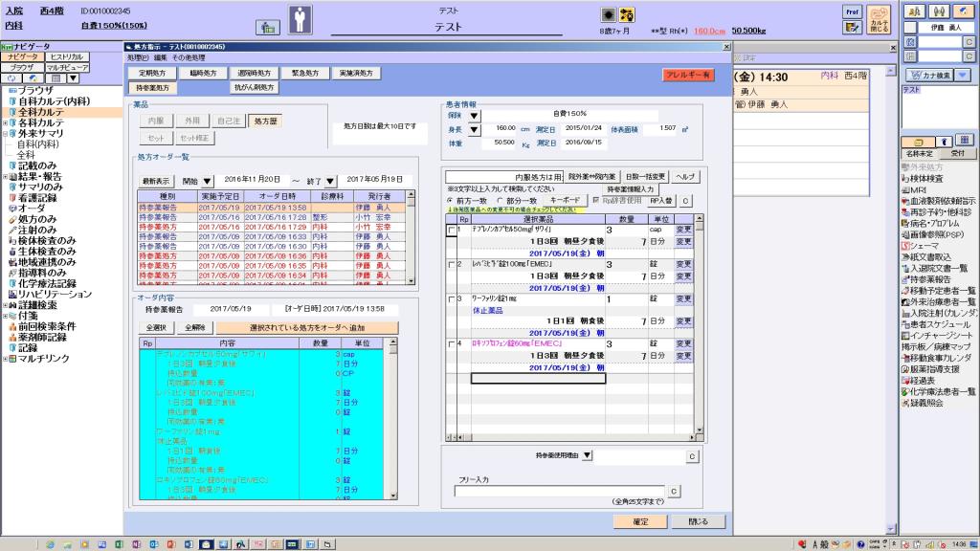Click the Prof icon button
Screen dimensions: 980x551
(x=852, y=11)
